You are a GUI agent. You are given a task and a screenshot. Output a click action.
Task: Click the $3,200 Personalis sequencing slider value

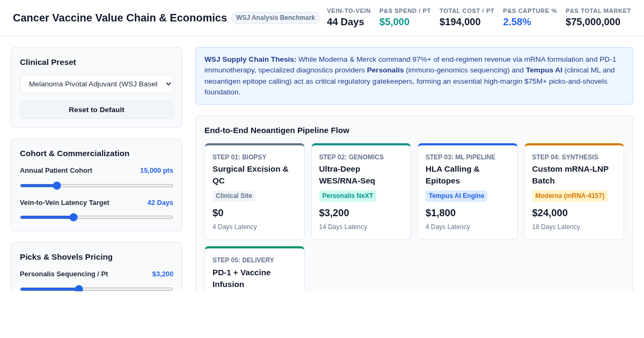click(163, 274)
